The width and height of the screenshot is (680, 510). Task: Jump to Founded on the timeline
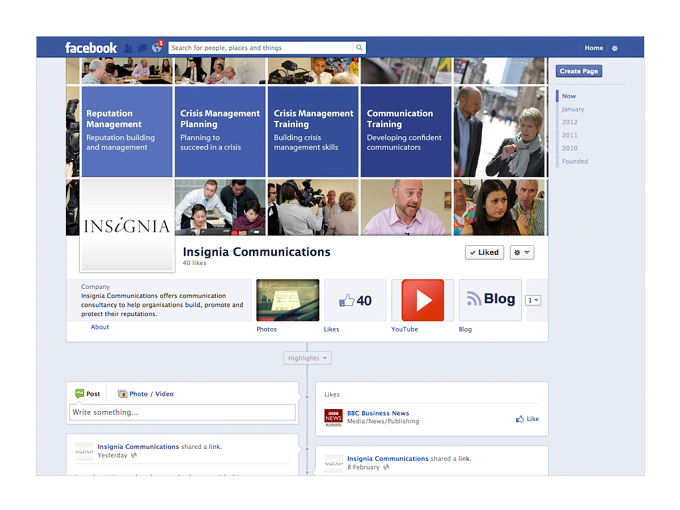[575, 161]
